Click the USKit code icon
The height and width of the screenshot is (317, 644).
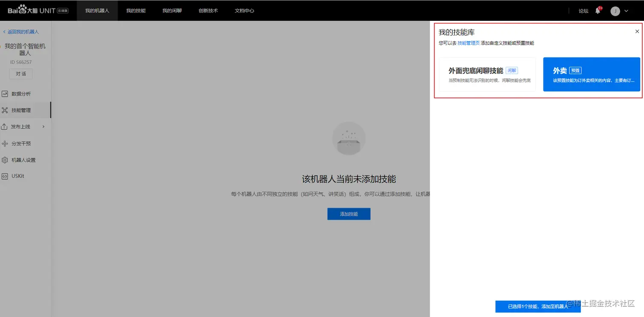point(5,176)
